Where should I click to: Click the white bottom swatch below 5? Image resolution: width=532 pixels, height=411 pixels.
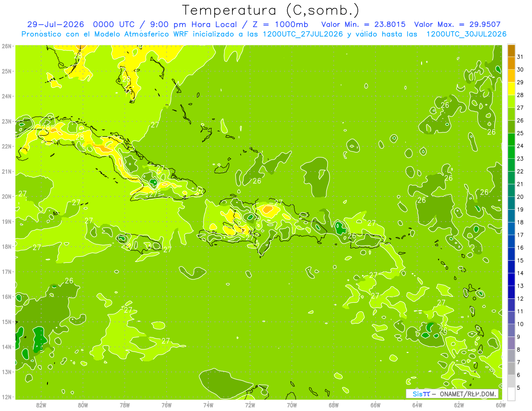click(x=511, y=394)
